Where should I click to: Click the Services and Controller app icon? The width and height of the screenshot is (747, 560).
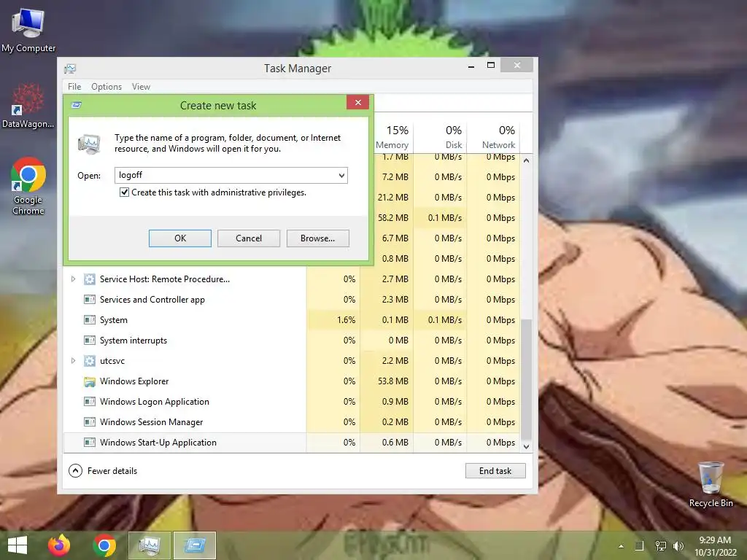(90, 300)
